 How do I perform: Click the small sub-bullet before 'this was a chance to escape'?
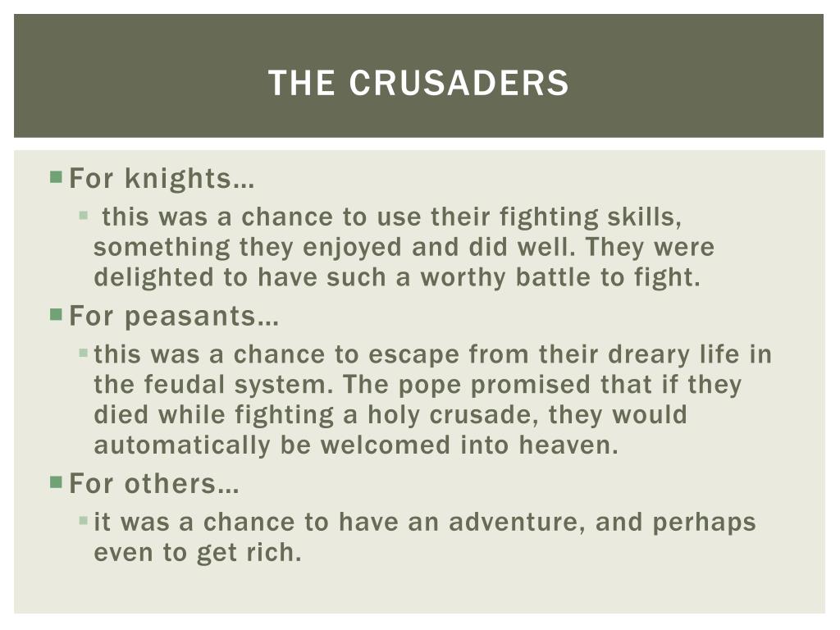click(83, 353)
